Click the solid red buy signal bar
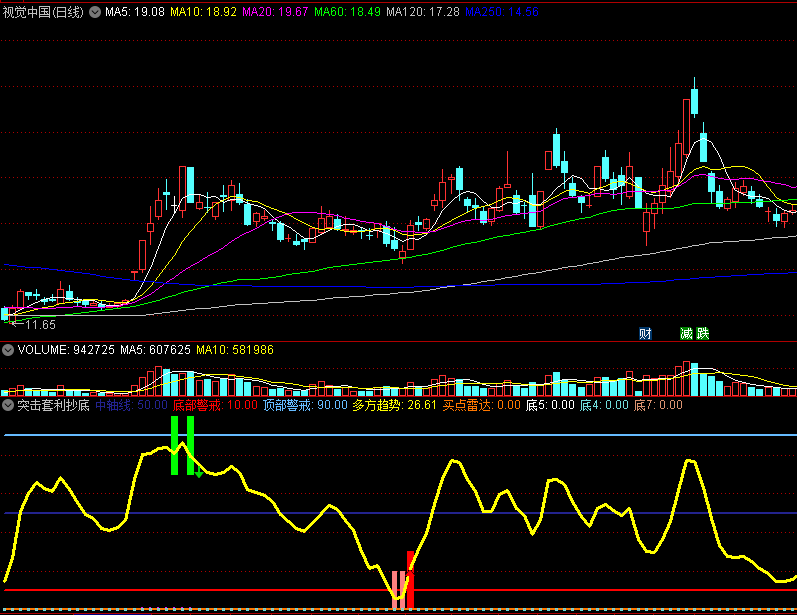Viewport: 797px width, 615px height. click(x=410, y=580)
